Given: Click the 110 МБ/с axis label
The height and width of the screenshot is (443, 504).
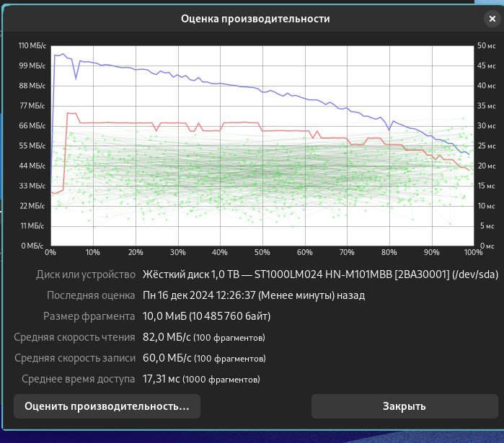Looking at the screenshot, I should [x=32, y=45].
